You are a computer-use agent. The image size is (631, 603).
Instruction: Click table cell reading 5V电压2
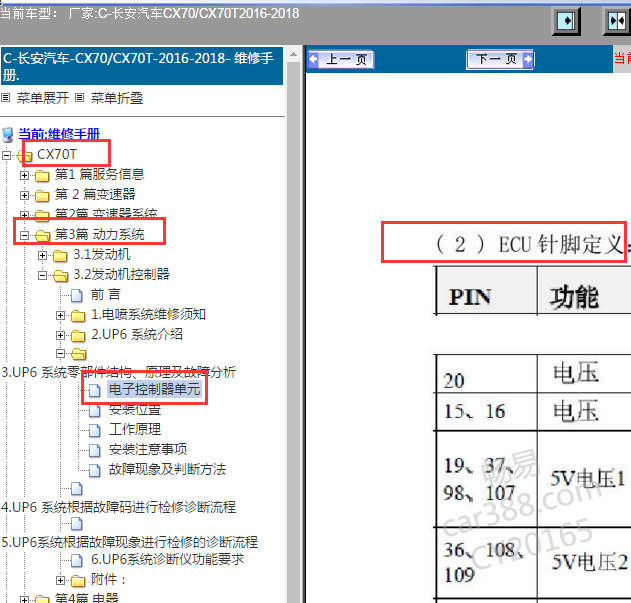tap(584, 562)
